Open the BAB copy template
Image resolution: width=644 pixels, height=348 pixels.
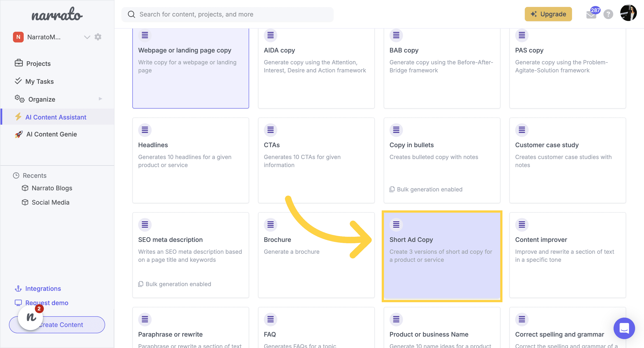click(x=442, y=68)
